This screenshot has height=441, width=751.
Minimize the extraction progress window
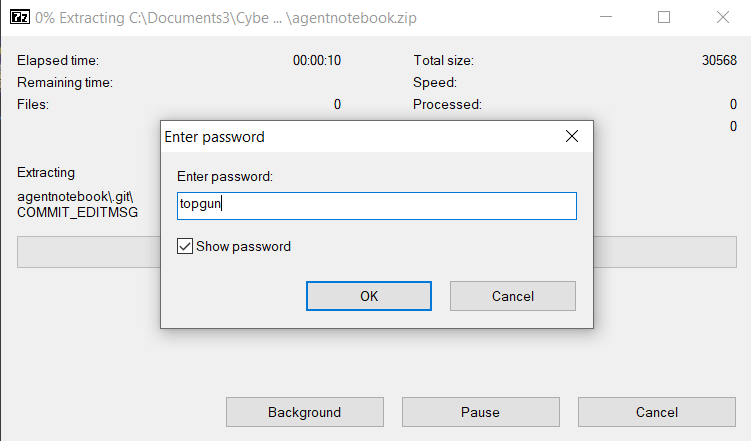tap(604, 17)
